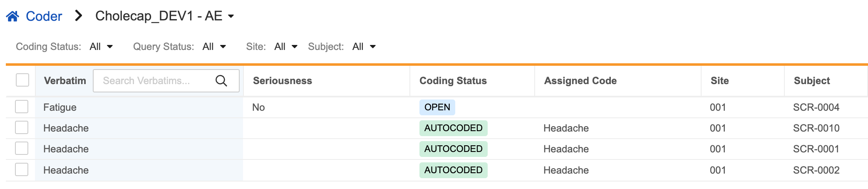868x189 pixels.
Task: Click the AUTOCODED badge for subject SCR-0010
Action: pyautogui.click(x=453, y=128)
